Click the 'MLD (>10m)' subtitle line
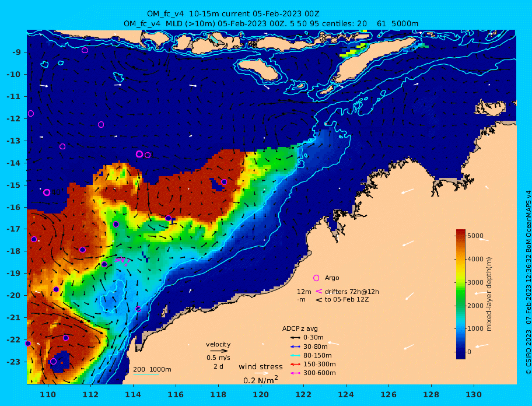This screenshot has height=406, width=532. (271, 24)
